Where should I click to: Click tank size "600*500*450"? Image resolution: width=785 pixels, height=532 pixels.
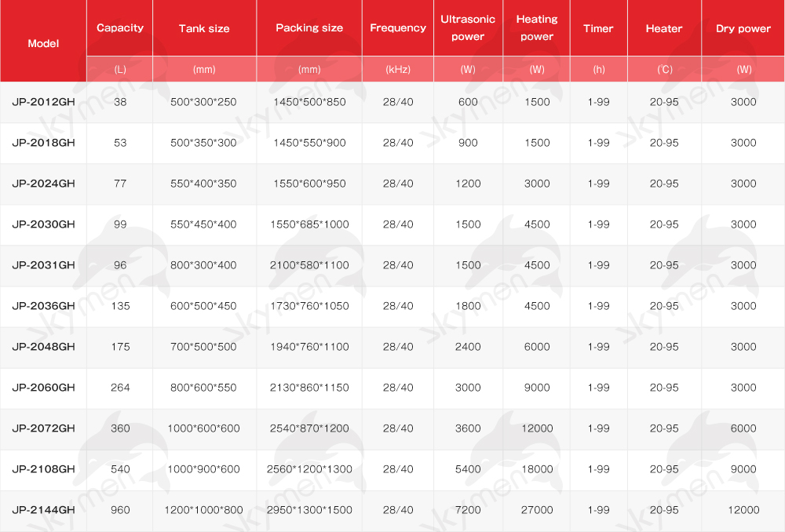203,306
